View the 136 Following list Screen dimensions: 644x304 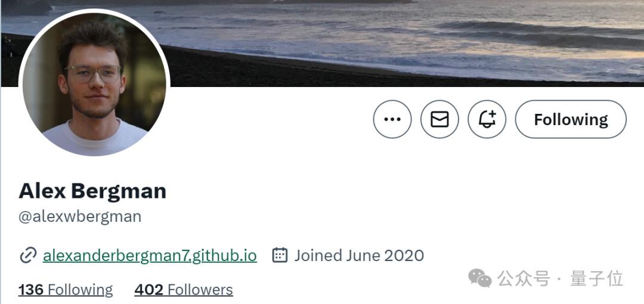point(66,290)
